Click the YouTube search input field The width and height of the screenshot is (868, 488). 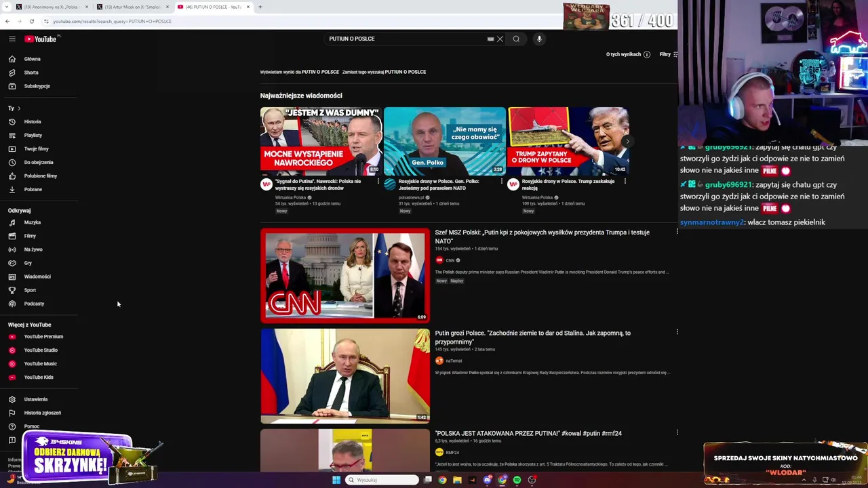407,39
